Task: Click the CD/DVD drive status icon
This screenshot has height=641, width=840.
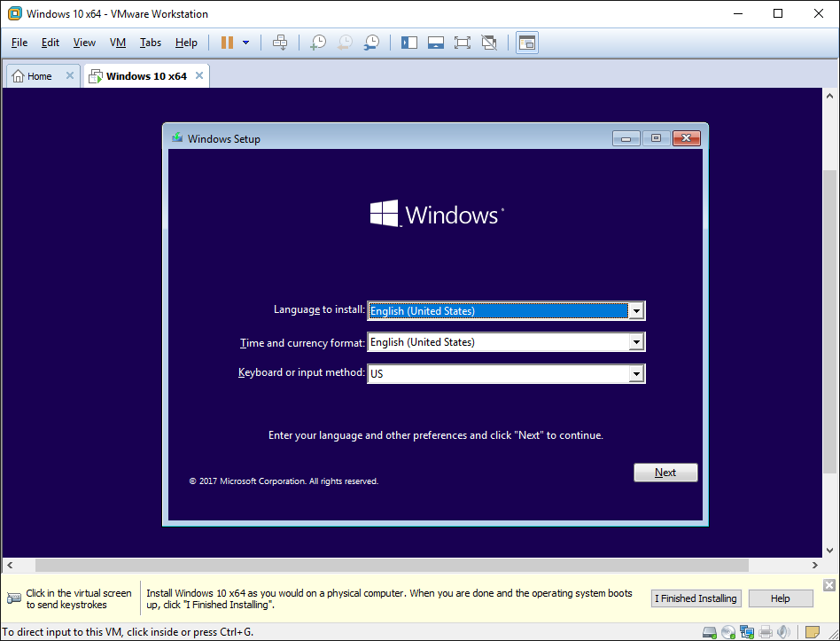Action: [x=727, y=632]
